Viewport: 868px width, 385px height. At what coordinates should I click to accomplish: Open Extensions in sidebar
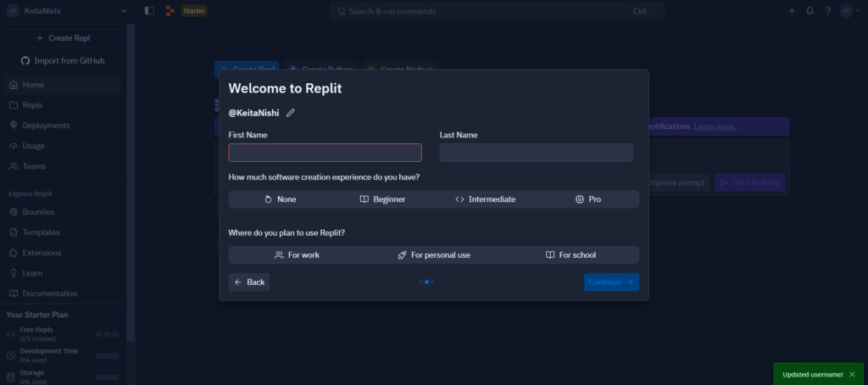tap(63, 253)
